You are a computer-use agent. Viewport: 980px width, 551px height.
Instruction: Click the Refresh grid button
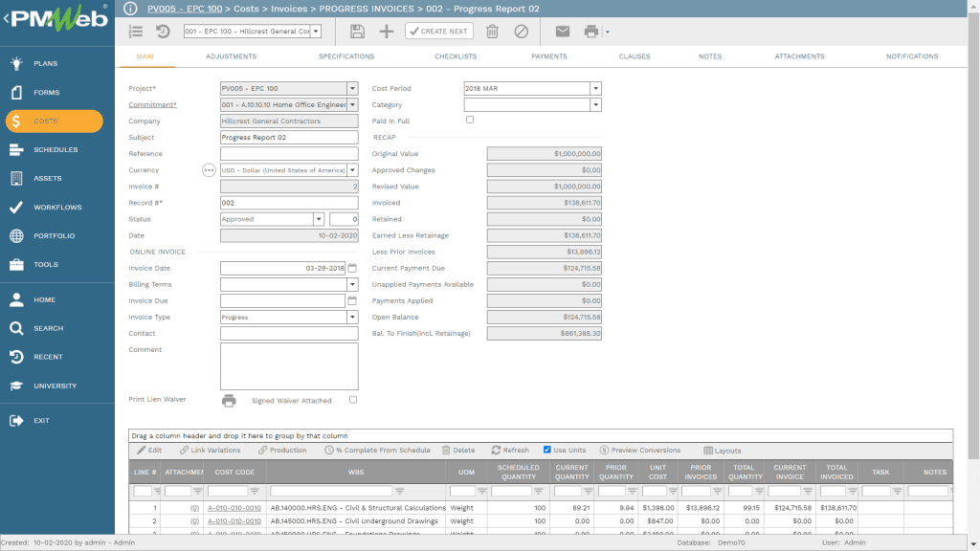coord(510,450)
